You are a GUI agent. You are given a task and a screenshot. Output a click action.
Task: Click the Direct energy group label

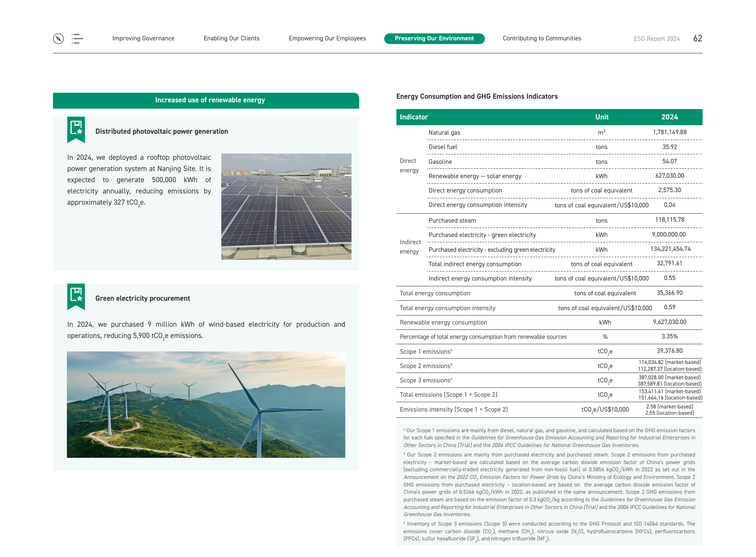click(x=409, y=166)
